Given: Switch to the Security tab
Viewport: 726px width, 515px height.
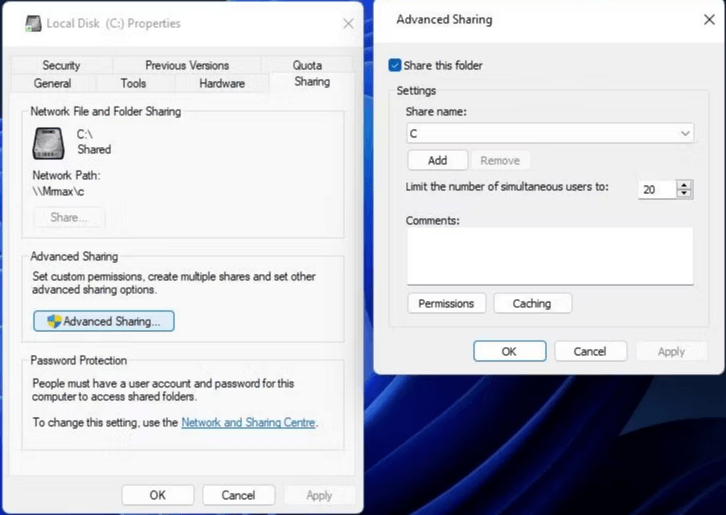Looking at the screenshot, I should point(61,65).
